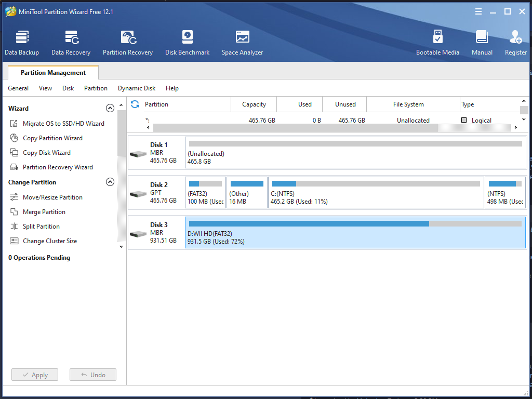Open the Manual

pos(482,43)
